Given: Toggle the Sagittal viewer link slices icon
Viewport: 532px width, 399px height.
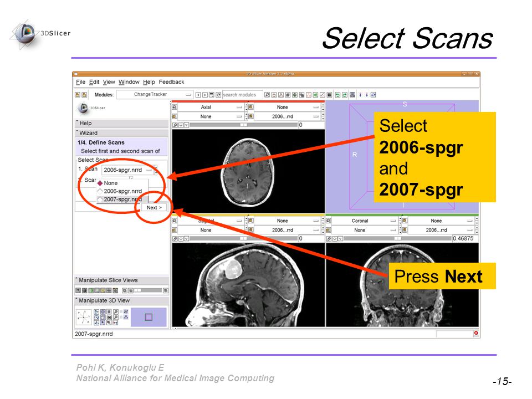Looking at the screenshot, I should pos(175,239).
